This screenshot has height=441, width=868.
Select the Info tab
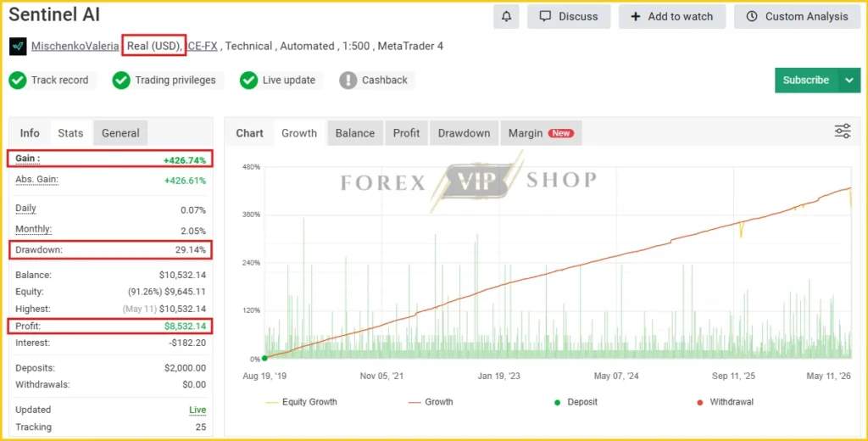[x=30, y=133]
